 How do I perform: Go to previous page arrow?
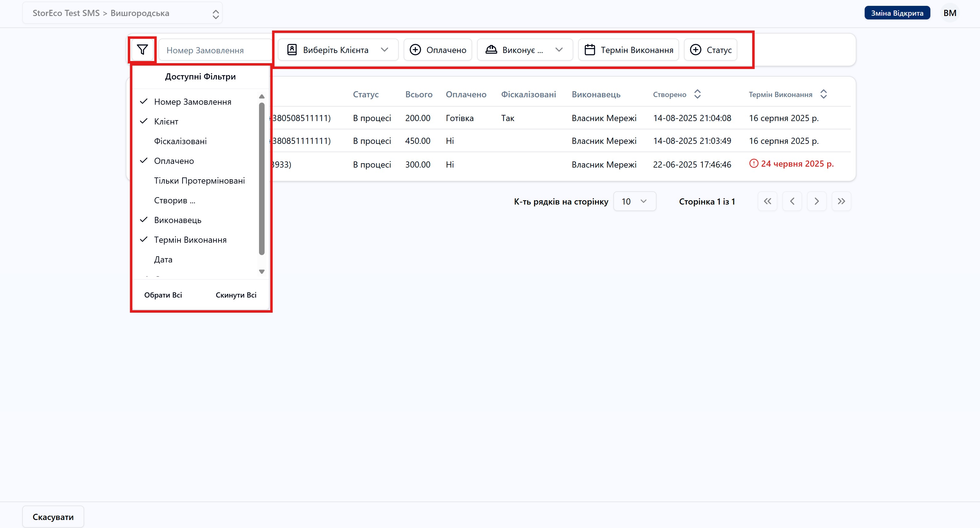(792, 201)
